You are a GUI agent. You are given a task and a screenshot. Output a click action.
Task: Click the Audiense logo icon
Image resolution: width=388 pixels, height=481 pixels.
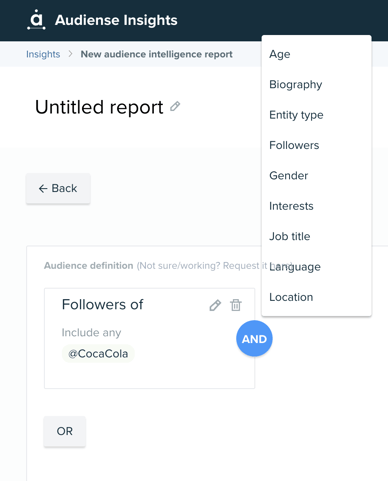[36, 20]
